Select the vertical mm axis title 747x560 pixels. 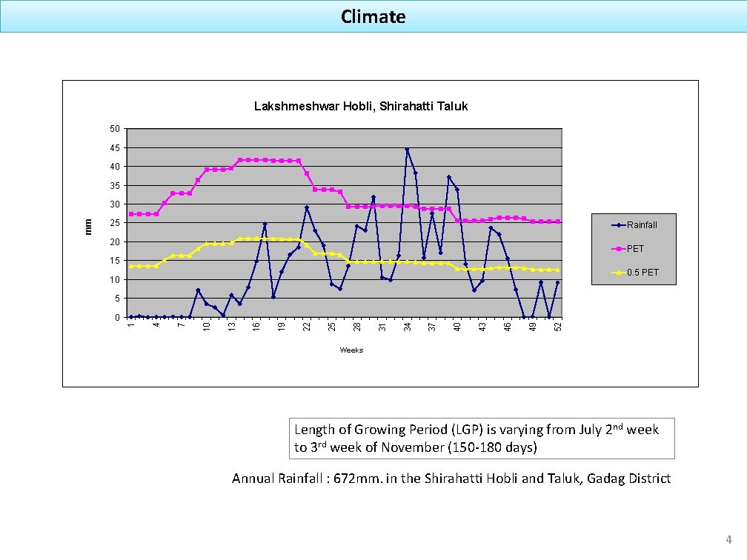pos(88,227)
